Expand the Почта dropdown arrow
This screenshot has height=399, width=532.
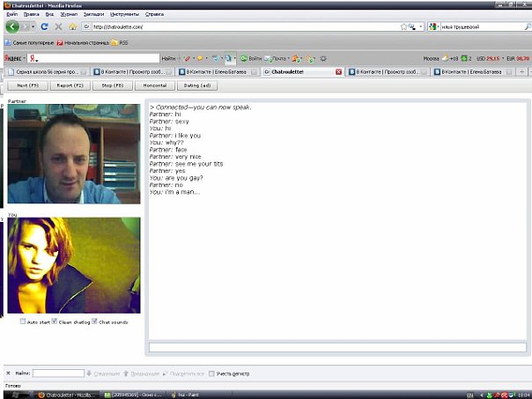coord(289,59)
